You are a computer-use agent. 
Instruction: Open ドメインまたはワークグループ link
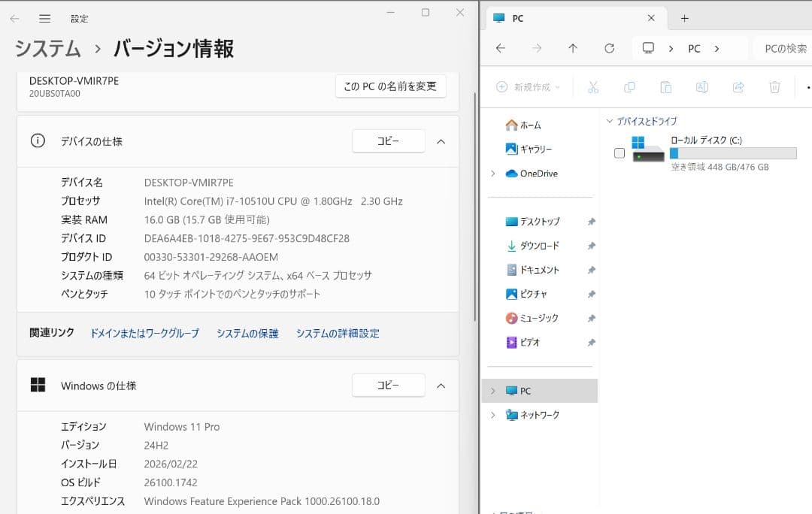click(x=145, y=334)
